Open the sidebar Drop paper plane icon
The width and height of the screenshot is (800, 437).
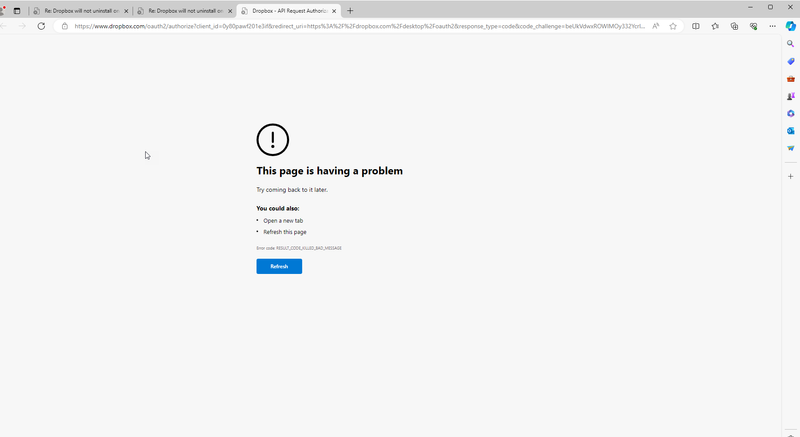point(791,148)
